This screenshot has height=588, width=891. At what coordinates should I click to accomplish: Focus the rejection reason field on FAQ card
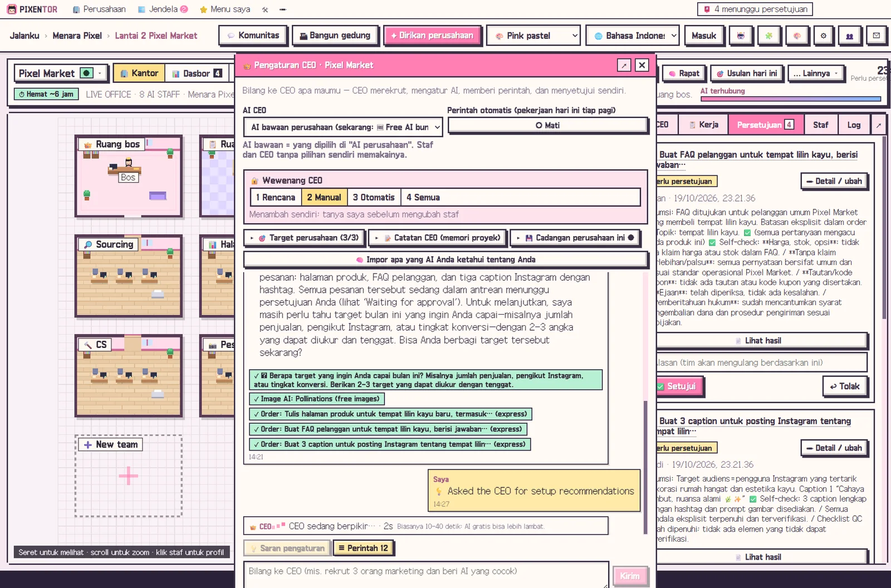pyautogui.click(x=762, y=362)
